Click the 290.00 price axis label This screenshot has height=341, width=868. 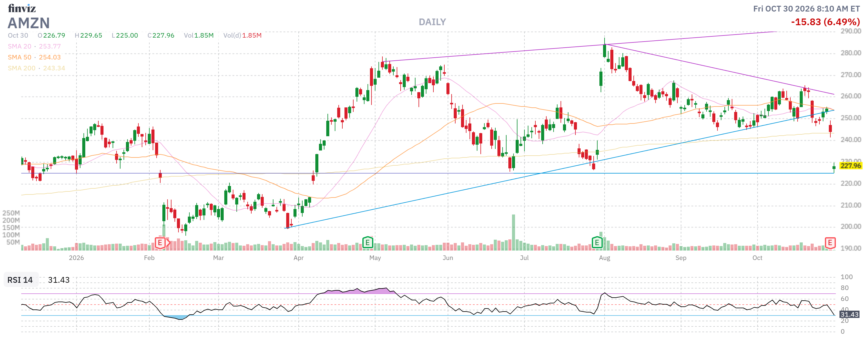(x=851, y=31)
